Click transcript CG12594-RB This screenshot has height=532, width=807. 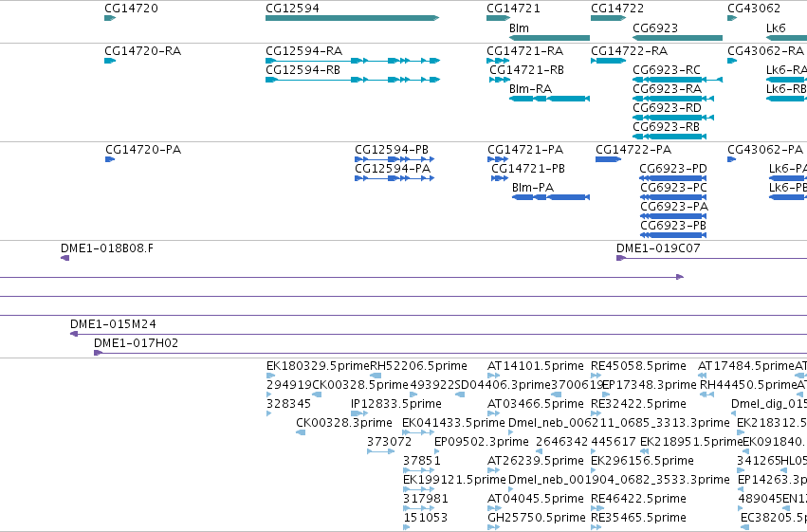click(353, 80)
